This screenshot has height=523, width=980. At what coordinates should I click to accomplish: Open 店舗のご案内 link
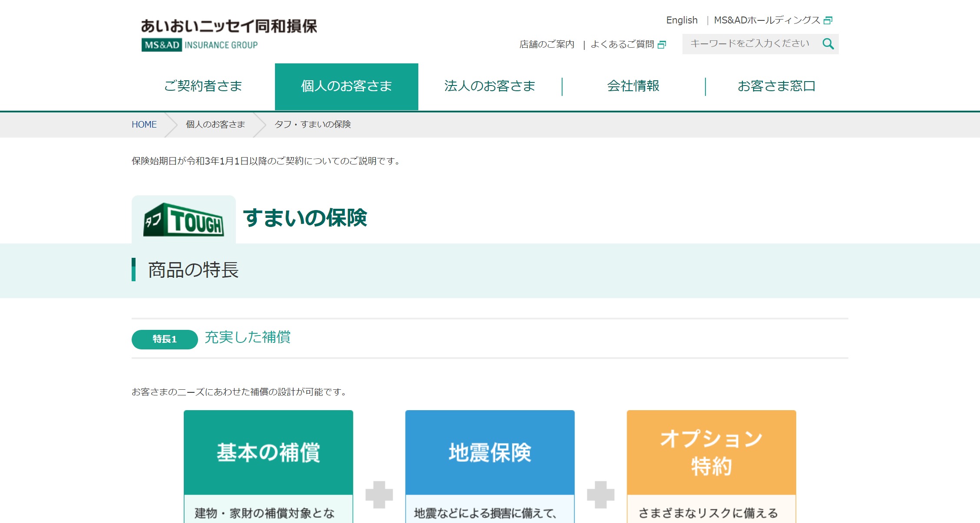tap(547, 44)
